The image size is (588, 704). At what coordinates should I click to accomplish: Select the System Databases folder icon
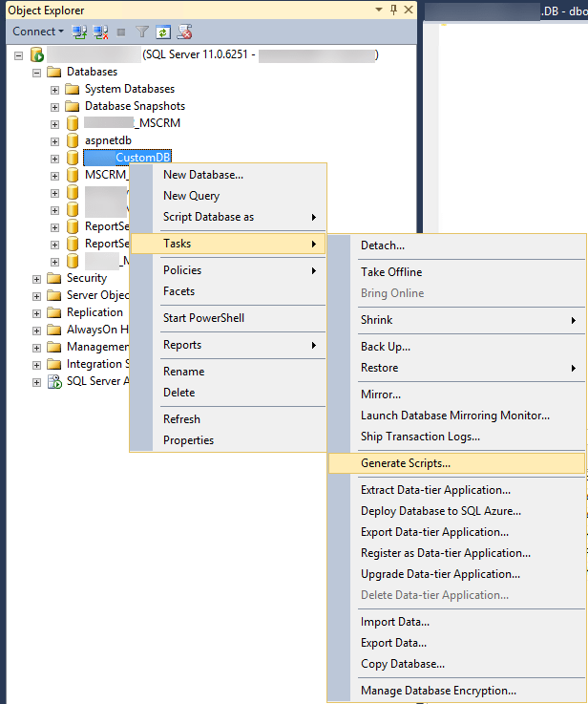pyautogui.click(x=72, y=89)
